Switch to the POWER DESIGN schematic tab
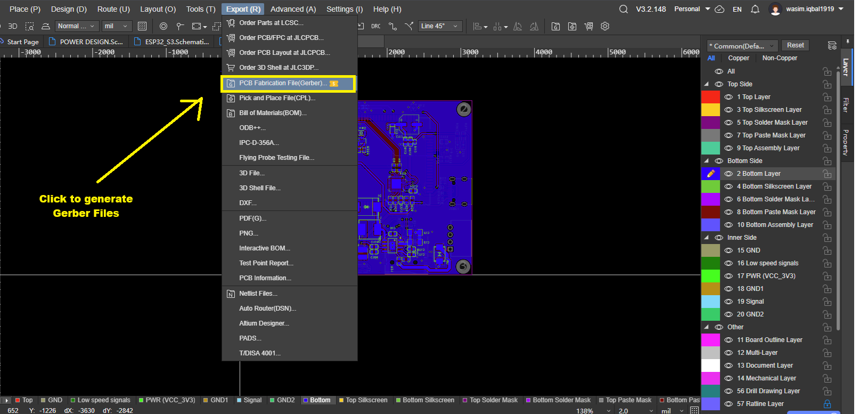The width and height of the screenshot is (868, 414). 86,42
